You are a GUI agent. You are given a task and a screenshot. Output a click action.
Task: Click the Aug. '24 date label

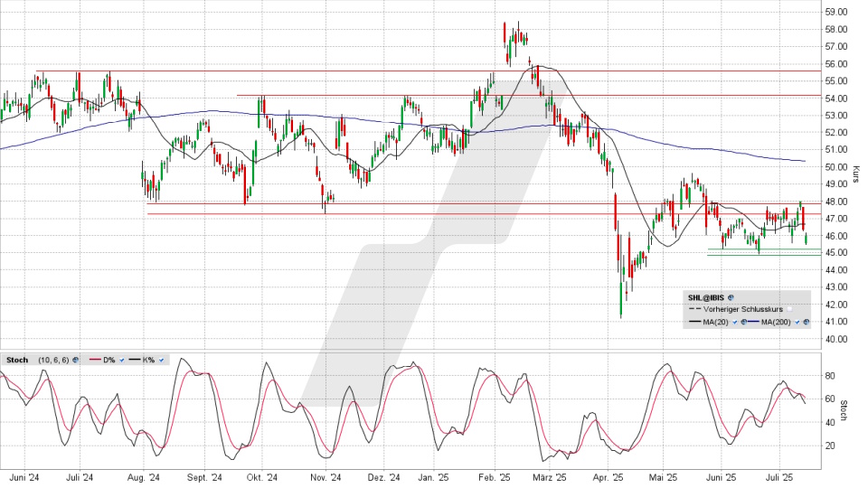144,477
